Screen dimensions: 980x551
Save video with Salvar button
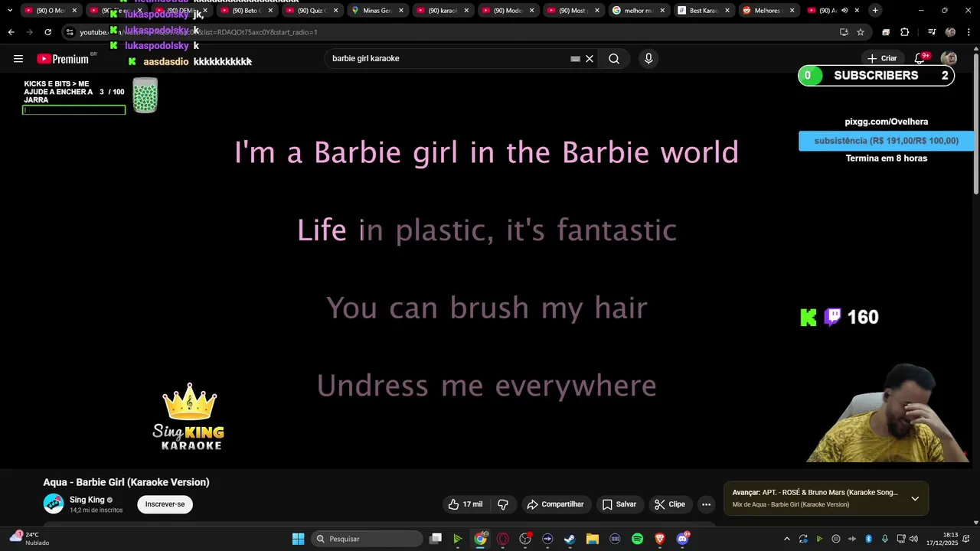pyautogui.click(x=619, y=504)
